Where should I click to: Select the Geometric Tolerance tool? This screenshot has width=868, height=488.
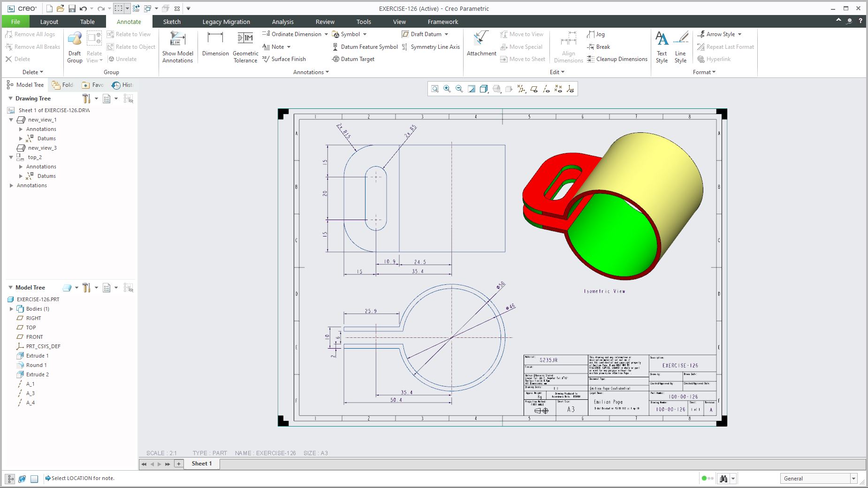click(245, 47)
